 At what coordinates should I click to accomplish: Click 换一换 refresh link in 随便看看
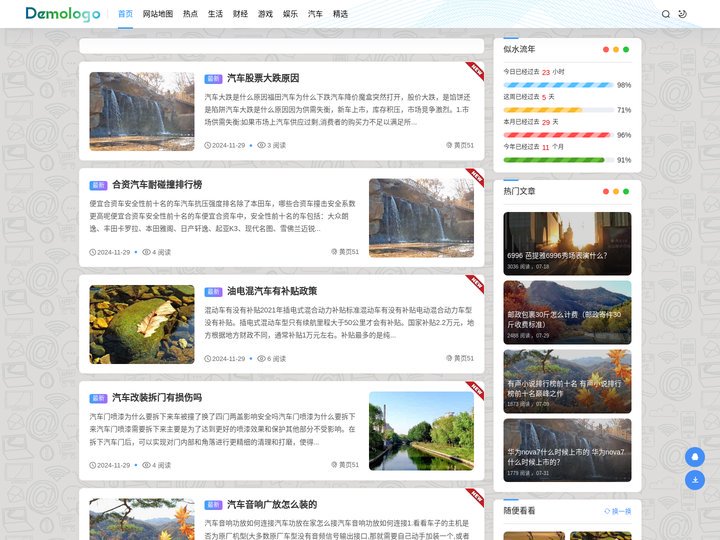coord(618,511)
